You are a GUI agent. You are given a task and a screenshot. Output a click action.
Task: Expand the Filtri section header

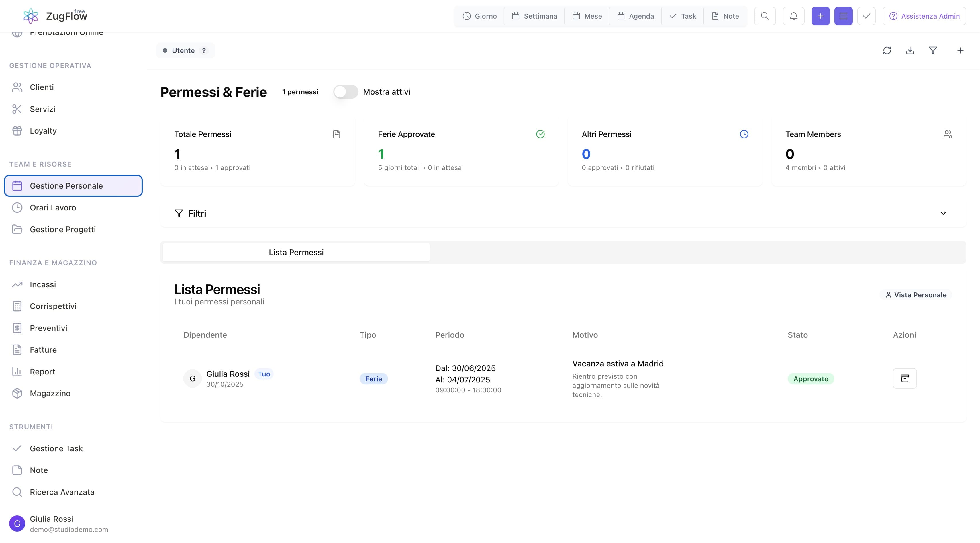pyautogui.click(x=197, y=214)
